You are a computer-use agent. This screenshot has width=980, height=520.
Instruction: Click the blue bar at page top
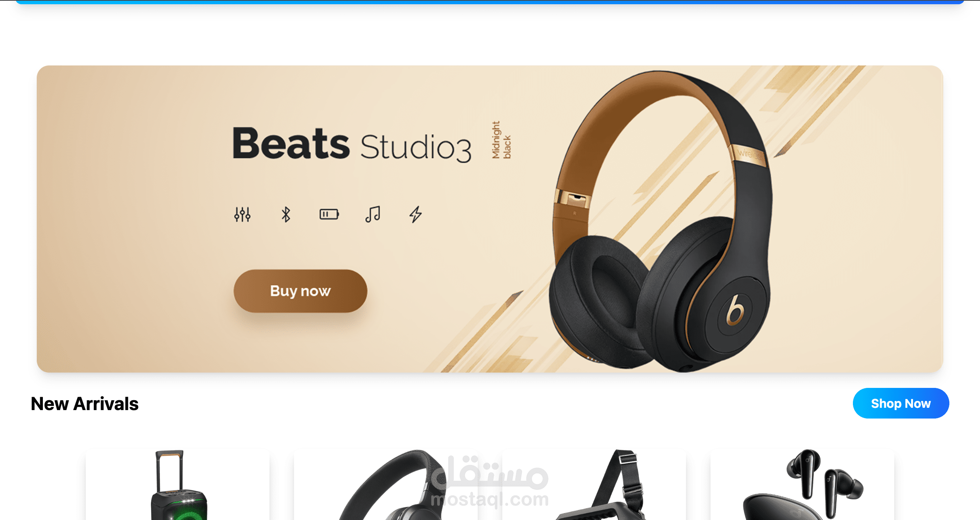pos(490,2)
